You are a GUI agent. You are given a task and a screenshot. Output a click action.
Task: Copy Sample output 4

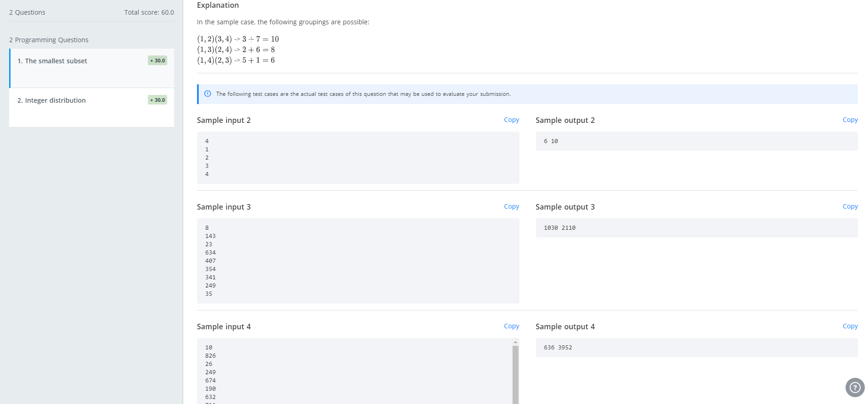point(850,326)
